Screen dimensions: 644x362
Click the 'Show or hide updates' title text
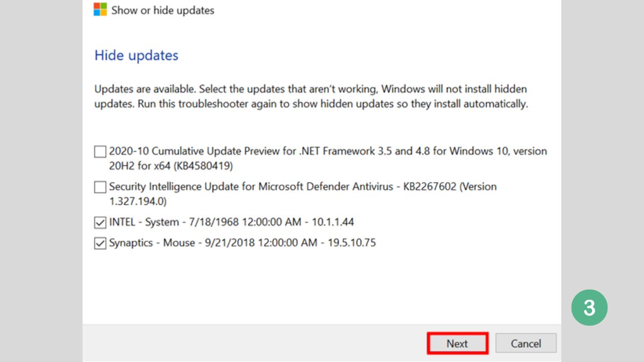point(163,10)
